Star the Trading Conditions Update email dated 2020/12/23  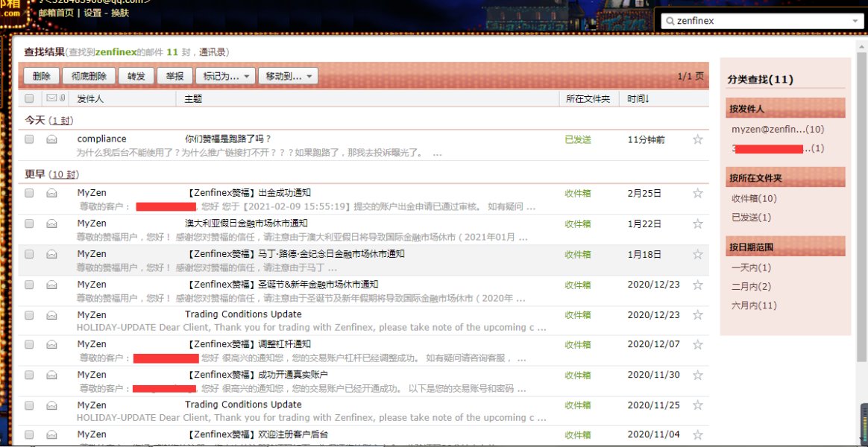tap(697, 315)
